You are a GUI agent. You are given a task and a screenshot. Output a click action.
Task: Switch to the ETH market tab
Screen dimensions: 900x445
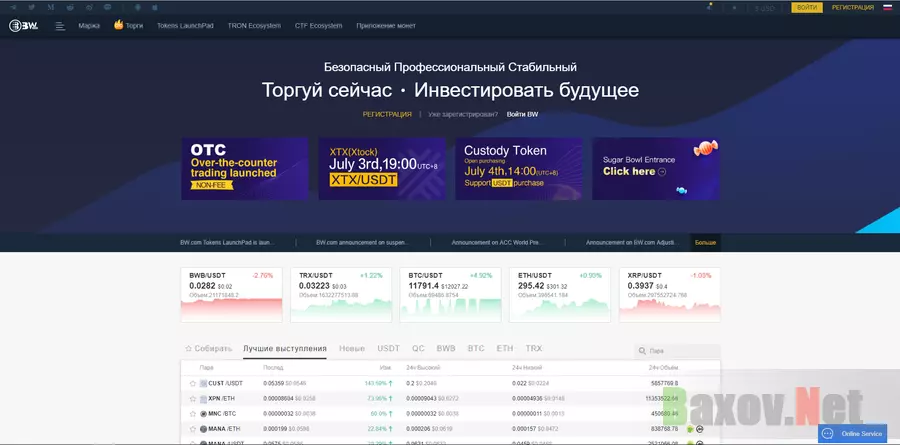tap(505, 349)
